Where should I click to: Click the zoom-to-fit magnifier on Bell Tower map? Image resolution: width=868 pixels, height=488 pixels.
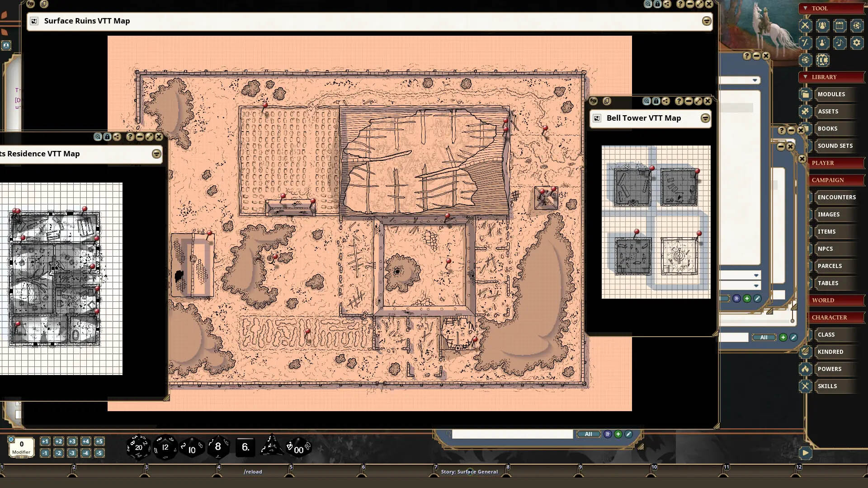click(647, 101)
